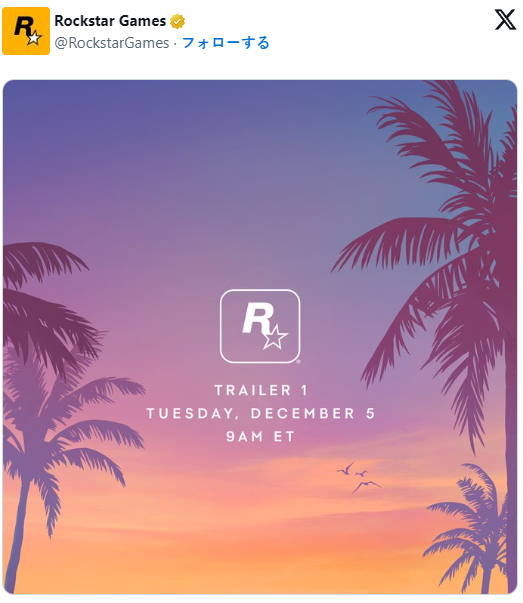Click the TRAILER 1 text
The image size is (523, 603).
(262, 390)
